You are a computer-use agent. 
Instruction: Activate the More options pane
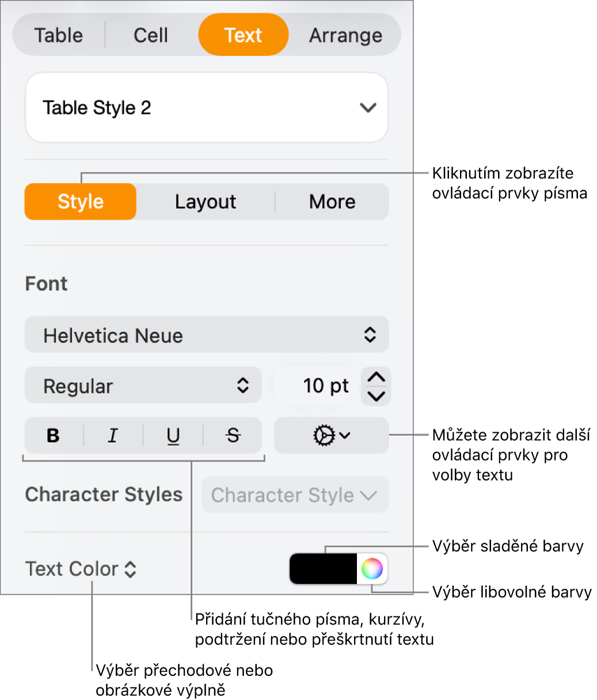pos(332,201)
